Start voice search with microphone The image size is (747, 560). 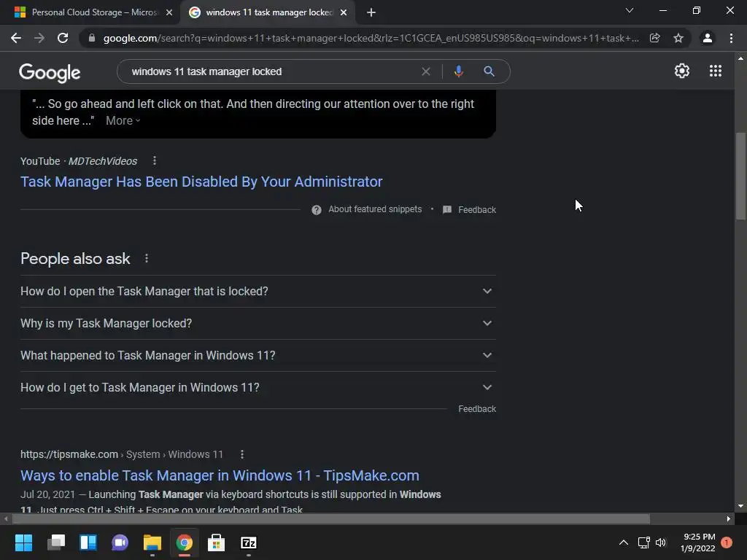click(x=458, y=71)
